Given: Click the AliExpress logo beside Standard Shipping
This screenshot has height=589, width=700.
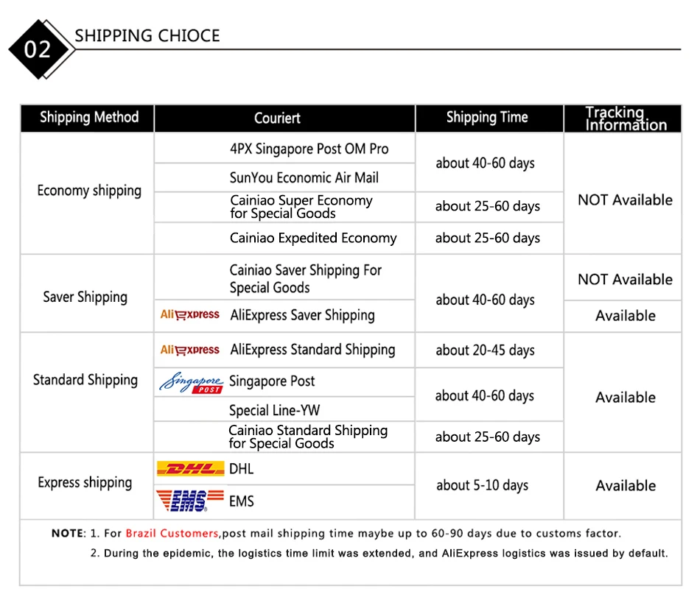Looking at the screenshot, I should (x=189, y=350).
